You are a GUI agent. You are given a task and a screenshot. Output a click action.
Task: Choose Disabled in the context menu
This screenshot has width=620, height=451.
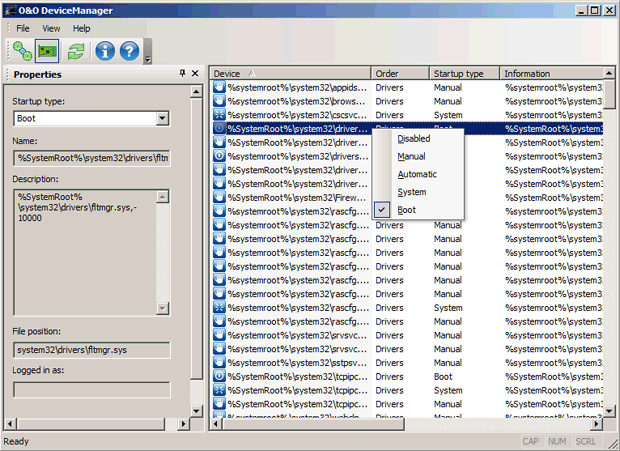coord(418,139)
